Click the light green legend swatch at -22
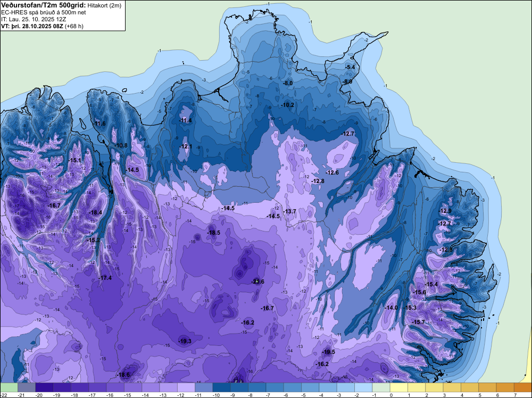532x398 pixels. [x=9, y=387]
